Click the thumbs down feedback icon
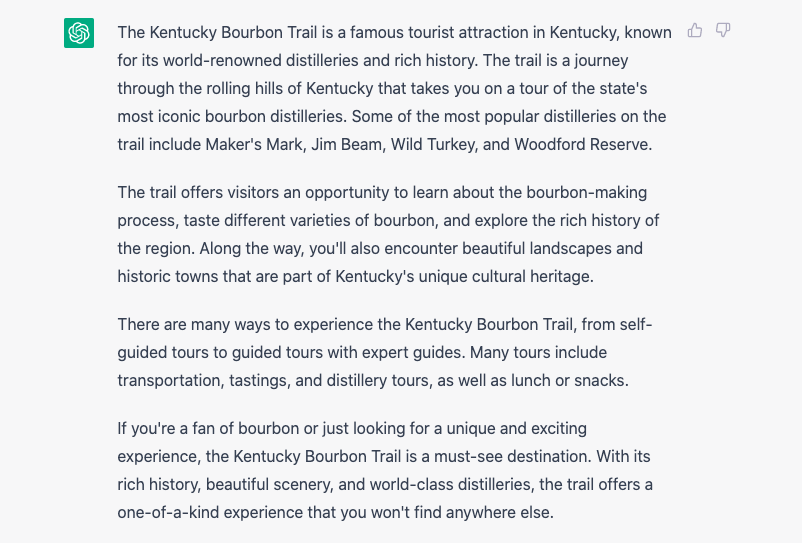 723,31
